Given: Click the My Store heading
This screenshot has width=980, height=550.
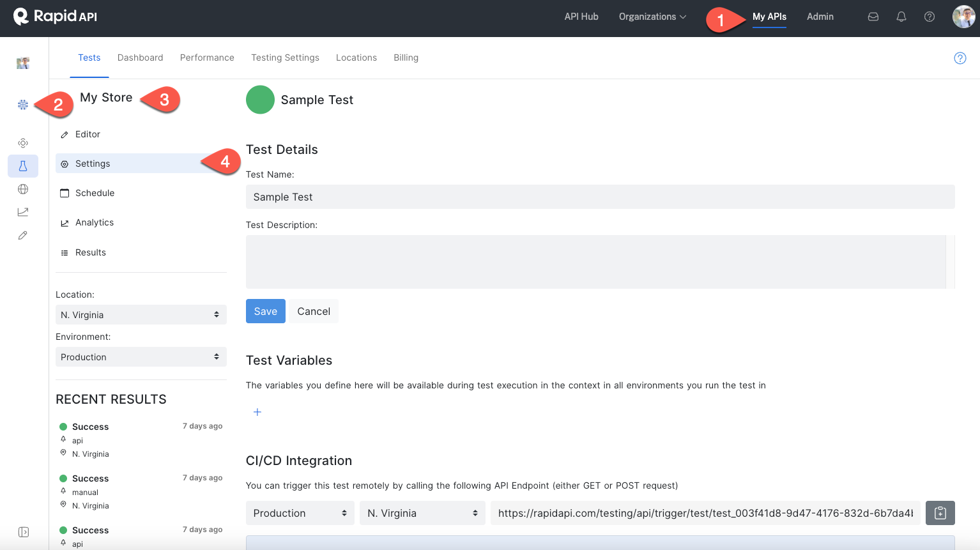Looking at the screenshot, I should click(x=106, y=98).
